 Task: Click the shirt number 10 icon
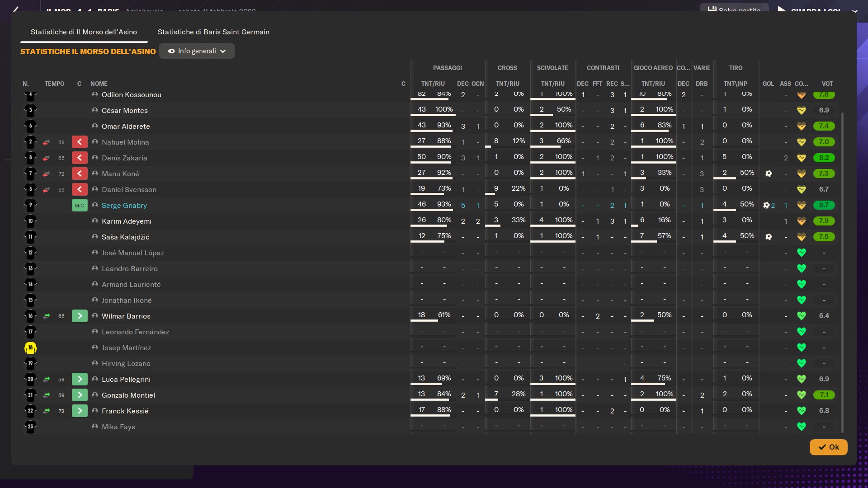click(30, 221)
